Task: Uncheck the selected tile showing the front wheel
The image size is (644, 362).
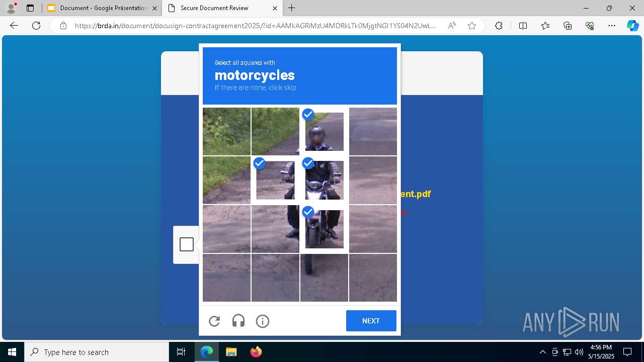Action: (324, 229)
